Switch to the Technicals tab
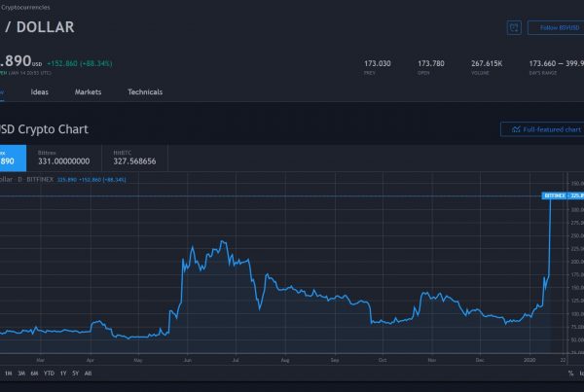Screen dimensions: 584x392 (145, 92)
